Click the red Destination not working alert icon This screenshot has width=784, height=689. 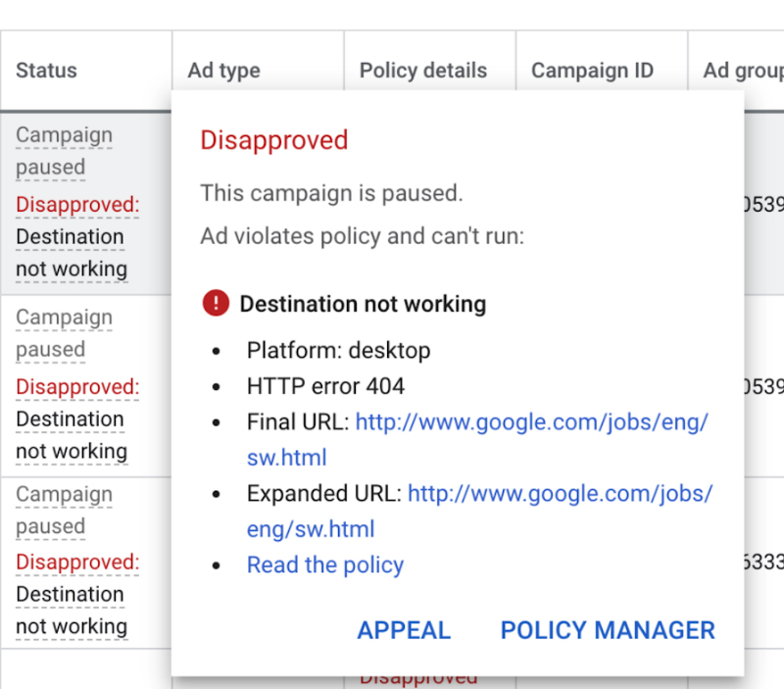[216, 303]
